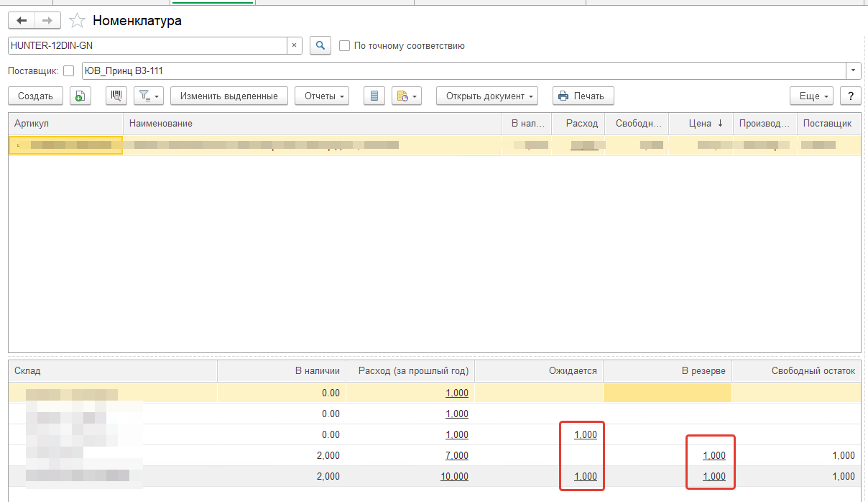Expand the Открыть документ dropdown
Screen dimensions: 868x502
487,96
